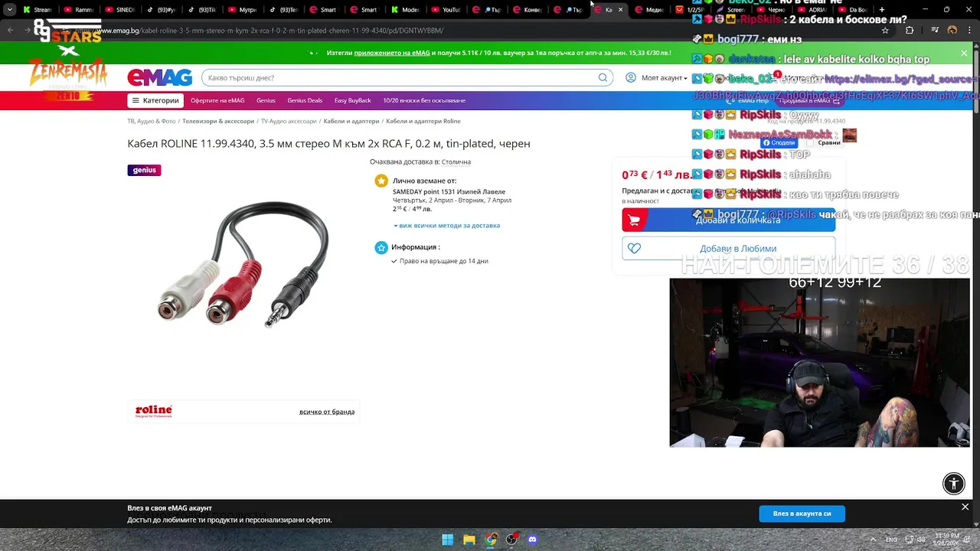980x551 pixels.
Task: Open the приложението на eMAG link
Action: click(392, 53)
